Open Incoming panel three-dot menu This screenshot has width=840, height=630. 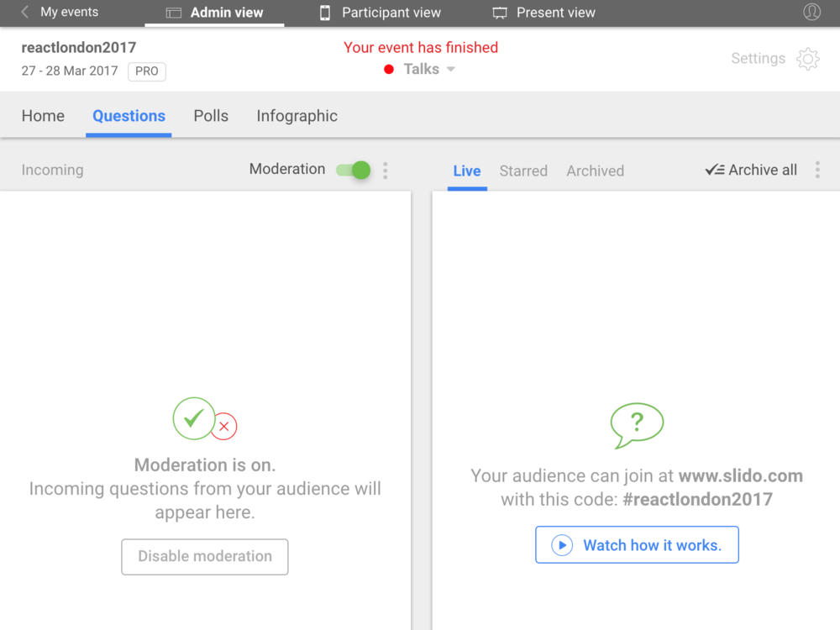point(386,171)
